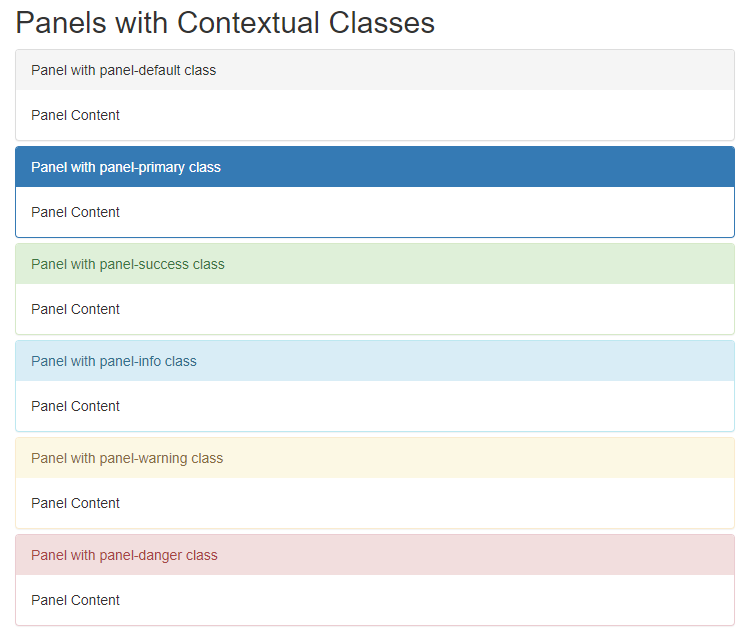Click the 'Panel with panel-info class' header text
Screen dimensions: 749x638
tap(114, 361)
